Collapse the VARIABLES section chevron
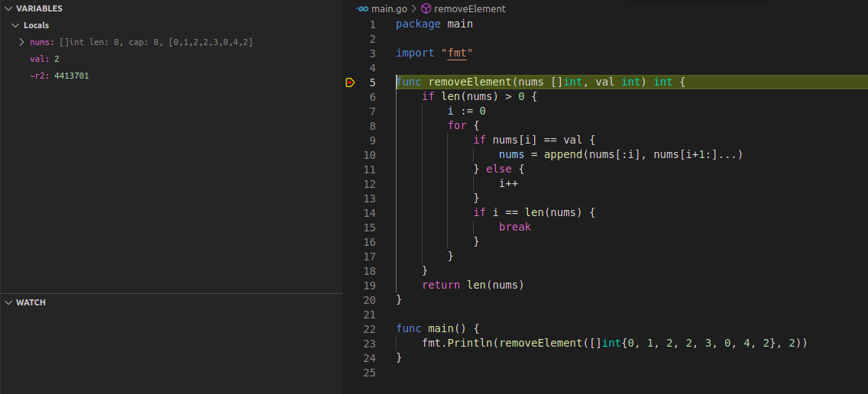The width and height of the screenshot is (868, 394). click(8, 8)
